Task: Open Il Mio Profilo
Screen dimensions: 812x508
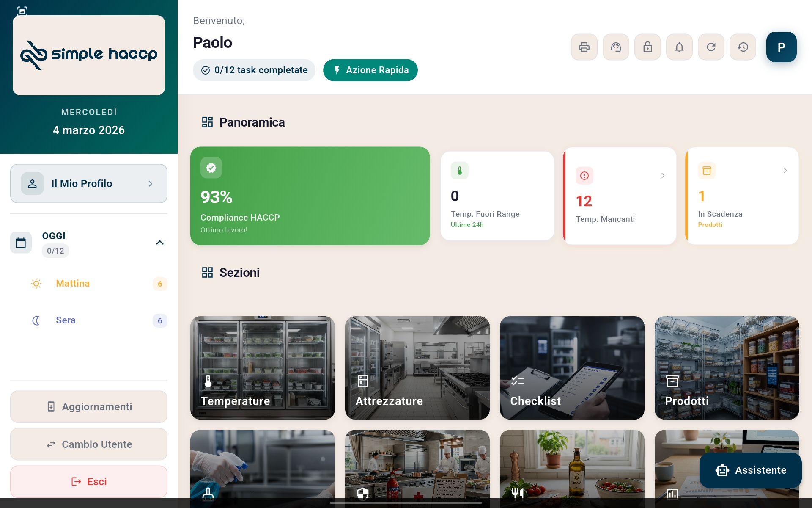Action: coord(88,183)
